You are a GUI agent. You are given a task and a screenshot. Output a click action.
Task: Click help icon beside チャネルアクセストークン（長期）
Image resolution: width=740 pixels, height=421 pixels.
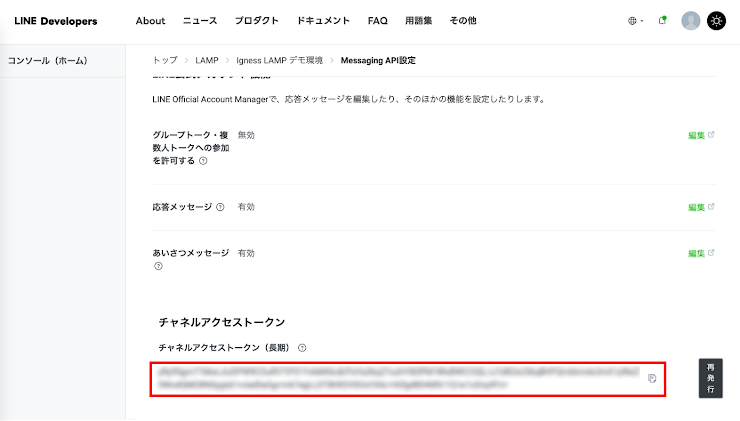(x=302, y=348)
